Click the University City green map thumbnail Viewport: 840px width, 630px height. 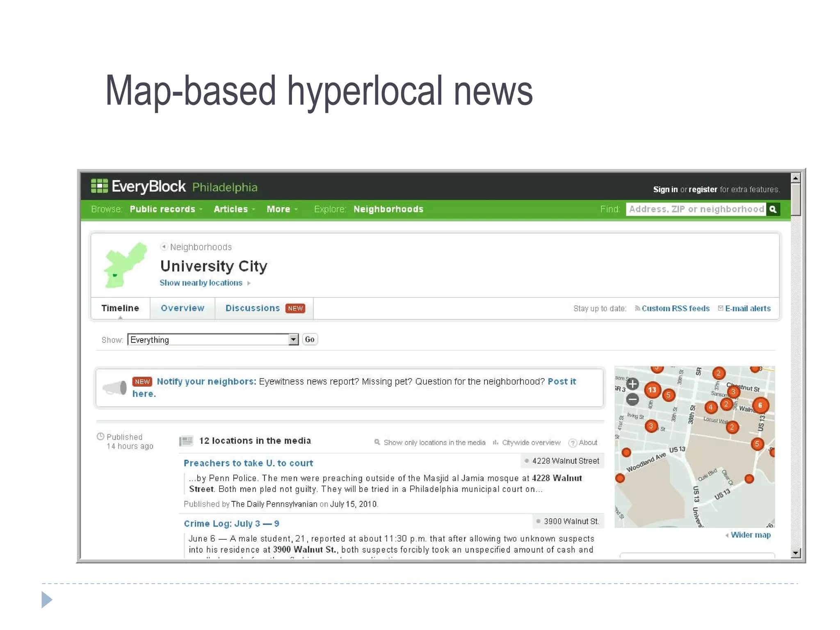click(126, 265)
